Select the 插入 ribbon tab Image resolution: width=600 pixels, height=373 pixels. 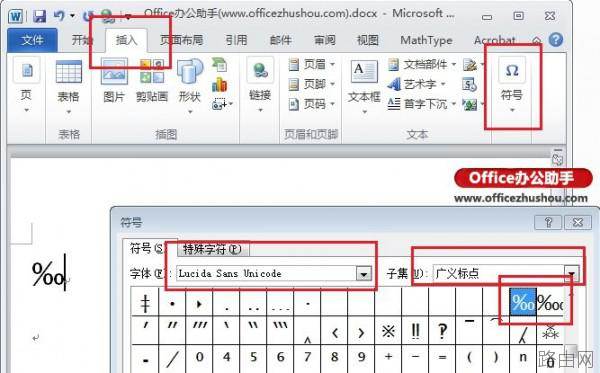coord(126,40)
